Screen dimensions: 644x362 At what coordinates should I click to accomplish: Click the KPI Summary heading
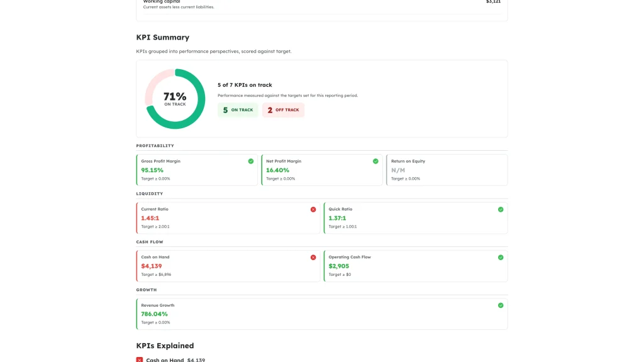click(x=163, y=37)
